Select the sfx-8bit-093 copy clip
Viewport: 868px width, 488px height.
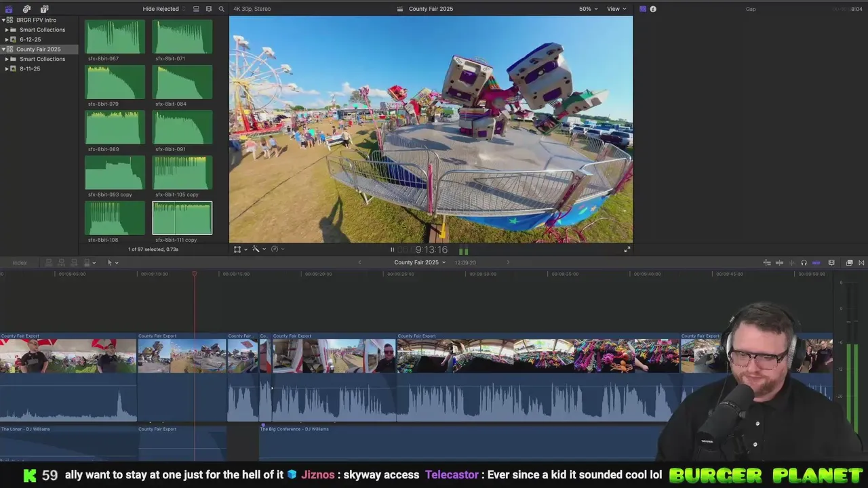115,173
